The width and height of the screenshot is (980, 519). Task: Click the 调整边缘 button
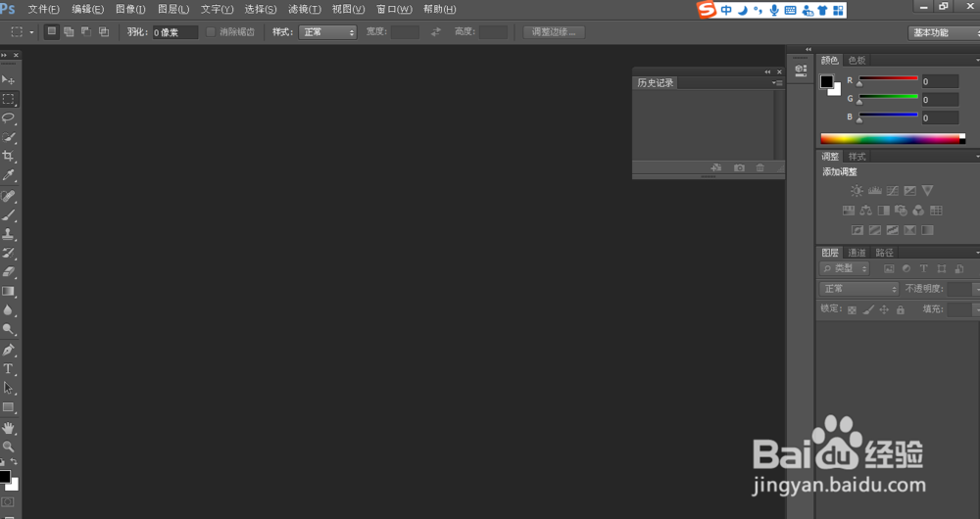pos(554,32)
